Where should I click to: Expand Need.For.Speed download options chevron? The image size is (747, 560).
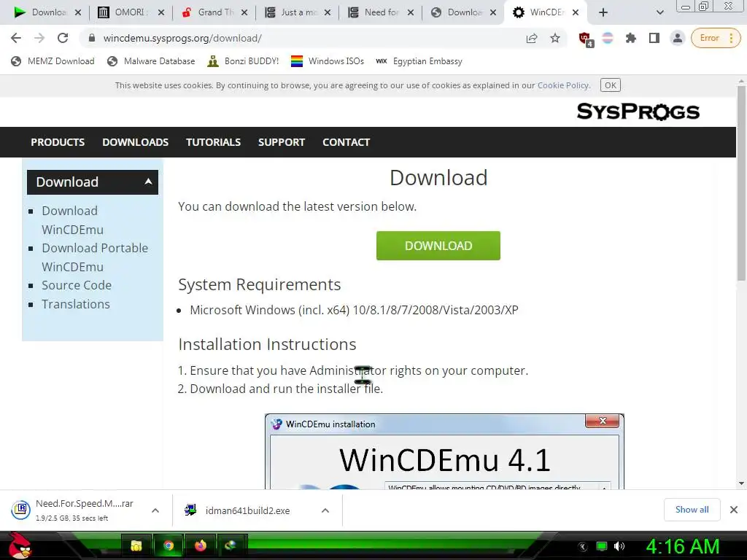click(155, 510)
